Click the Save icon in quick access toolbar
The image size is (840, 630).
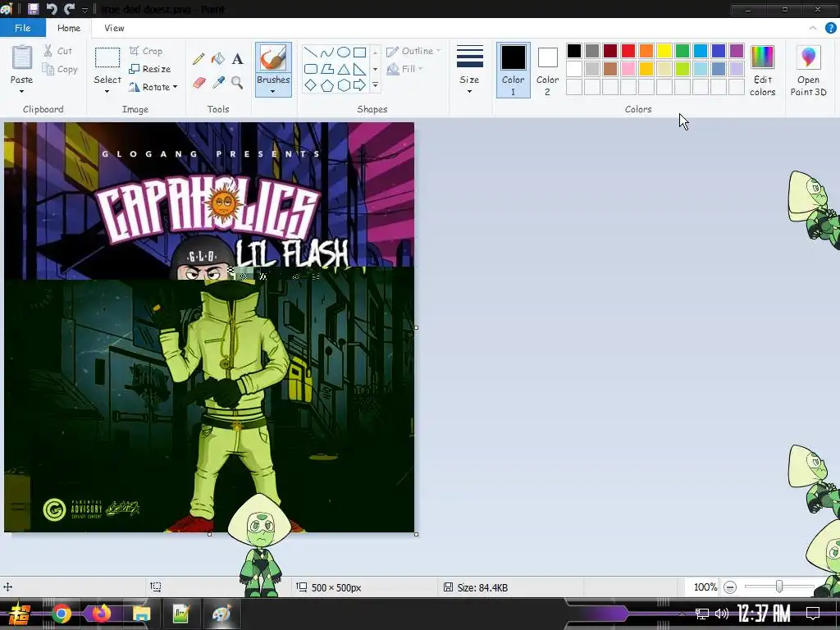click(x=33, y=9)
